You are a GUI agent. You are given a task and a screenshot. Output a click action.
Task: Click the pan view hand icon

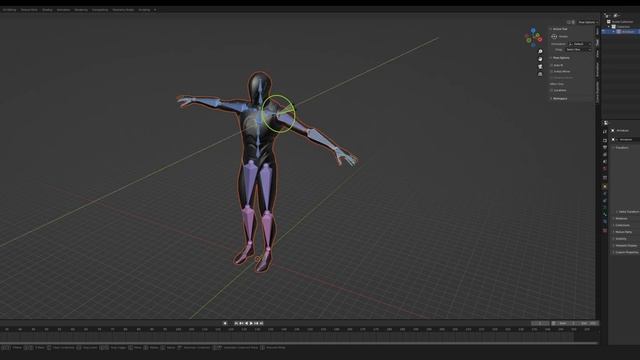click(540, 59)
